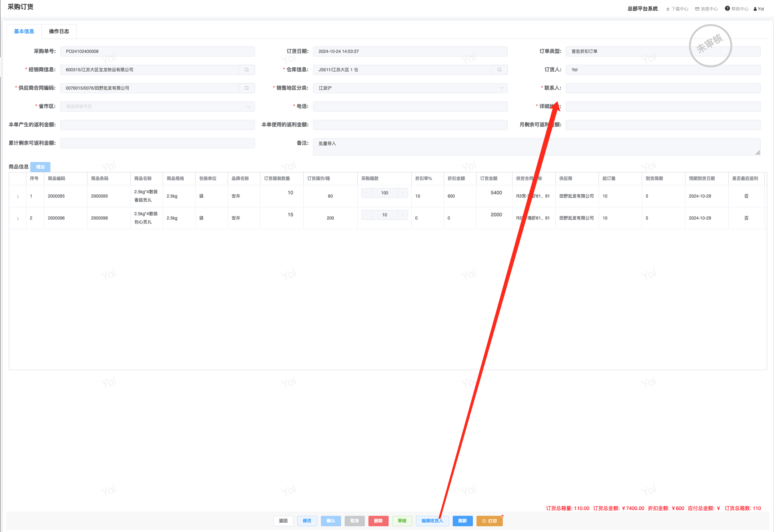
Task: Open the 下载中心 download icon
Action: 668,9
